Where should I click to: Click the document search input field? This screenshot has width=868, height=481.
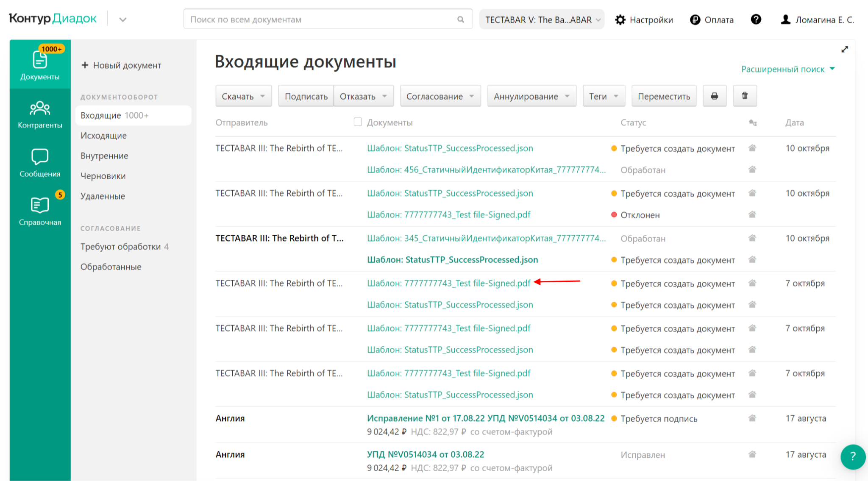pos(322,19)
